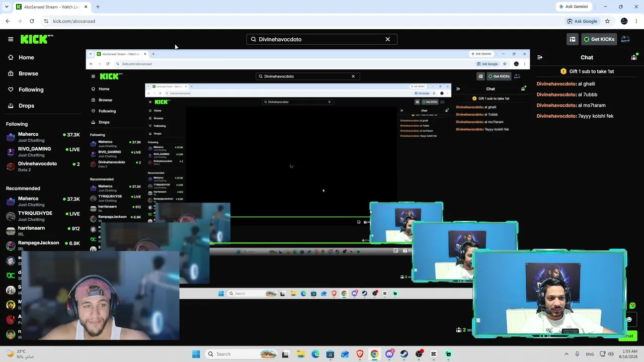Open RampageJackson recommended channel

[x=43, y=245]
